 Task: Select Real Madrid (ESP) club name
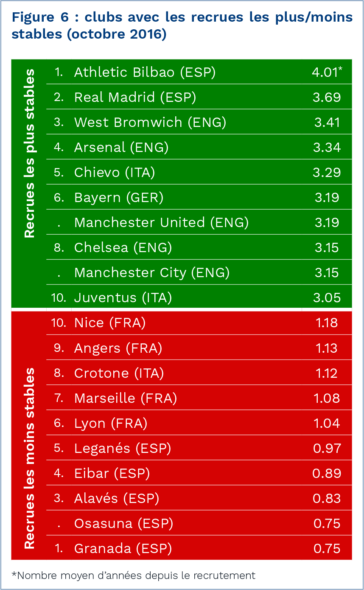(135, 97)
